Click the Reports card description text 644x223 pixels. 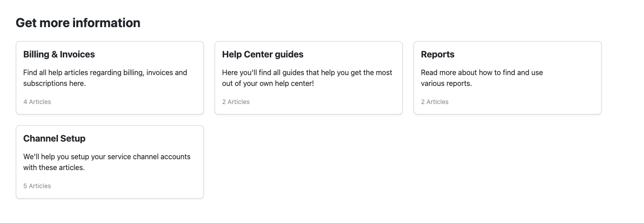tap(482, 72)
